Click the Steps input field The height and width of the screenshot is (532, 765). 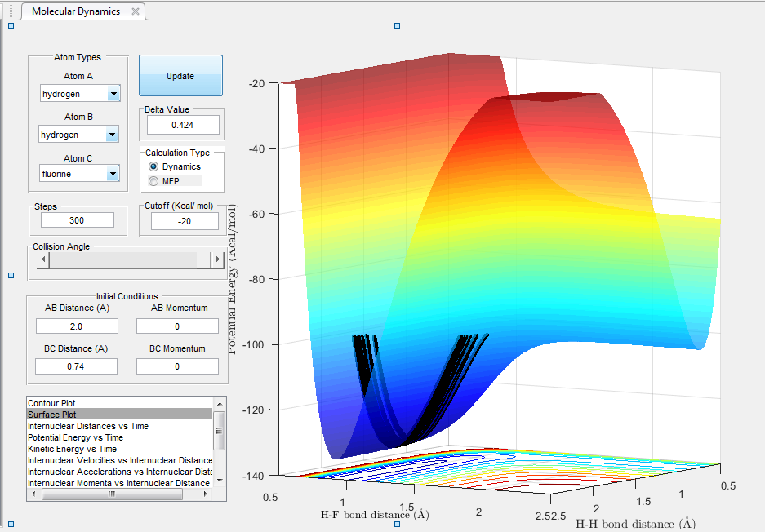tap(78, 220)
